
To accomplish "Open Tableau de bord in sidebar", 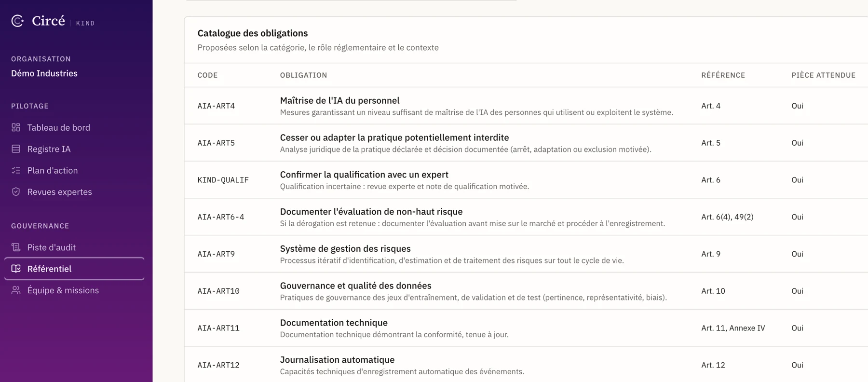I will point(74,127).
